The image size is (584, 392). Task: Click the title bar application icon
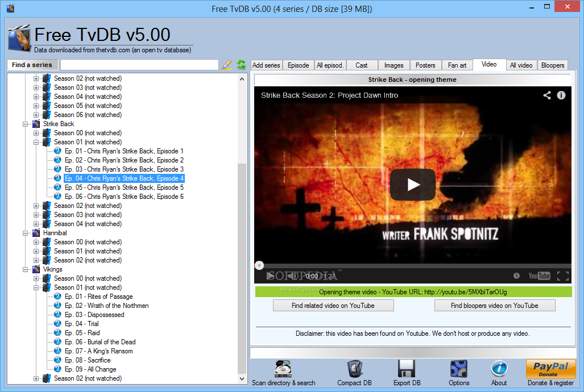10,8
